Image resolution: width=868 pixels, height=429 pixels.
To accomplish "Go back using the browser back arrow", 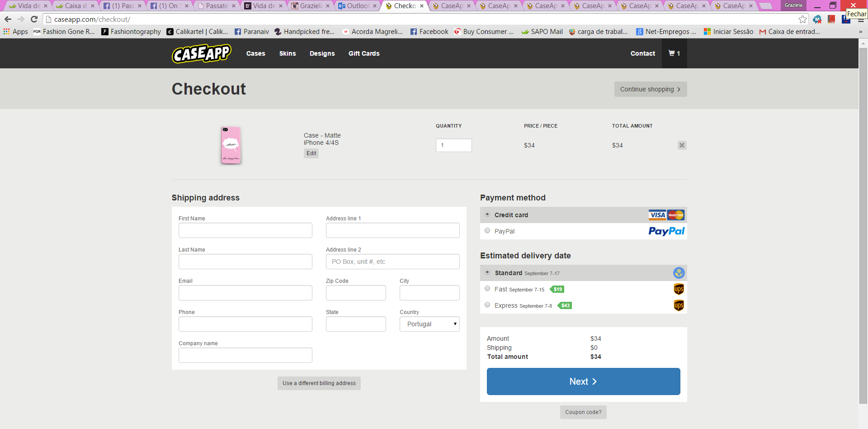I will pos(8,19).
